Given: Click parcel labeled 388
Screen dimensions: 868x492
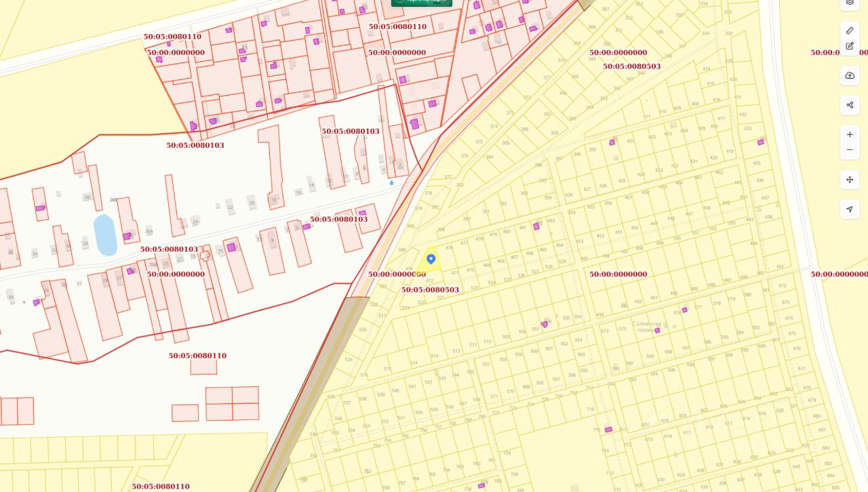Looking at the screenshot, I should 401,250.
